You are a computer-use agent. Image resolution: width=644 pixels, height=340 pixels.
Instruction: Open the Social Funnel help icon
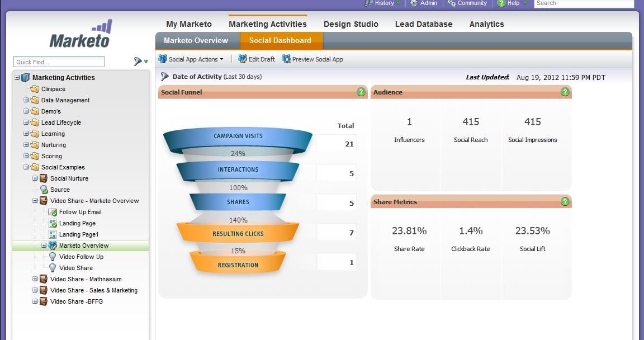click(x=361, y=92)
